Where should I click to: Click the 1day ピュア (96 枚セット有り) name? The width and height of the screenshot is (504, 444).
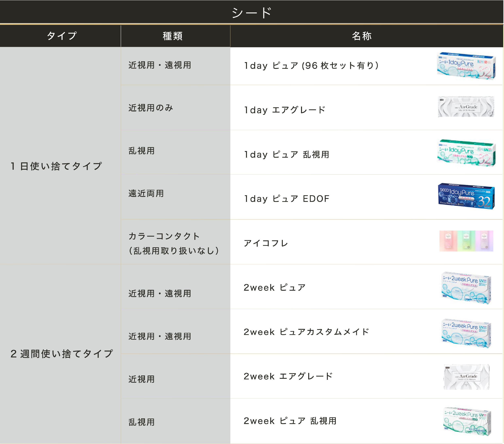coord(311,66)
